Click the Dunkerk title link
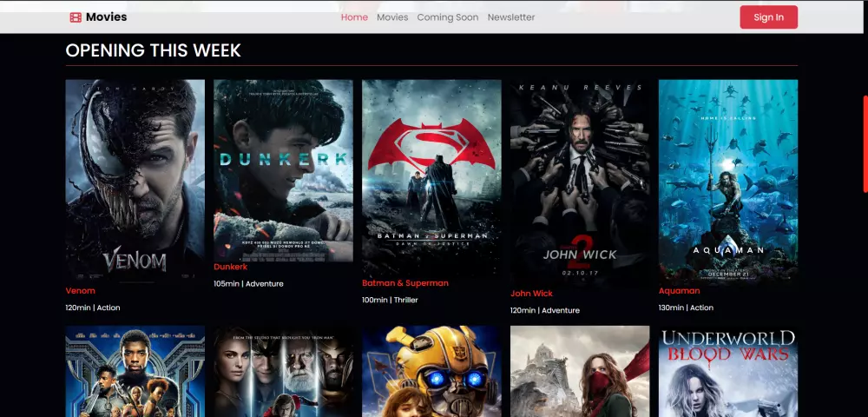 click(x=230, y=267)
